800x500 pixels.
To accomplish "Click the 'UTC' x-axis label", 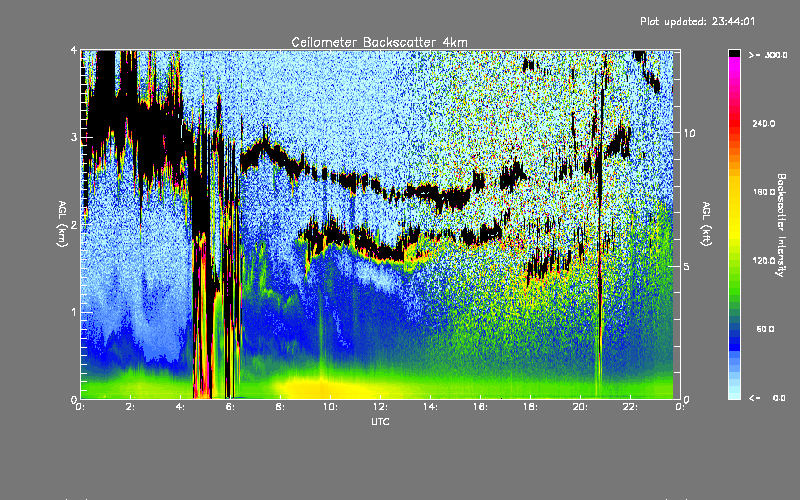I will (380, 422).
